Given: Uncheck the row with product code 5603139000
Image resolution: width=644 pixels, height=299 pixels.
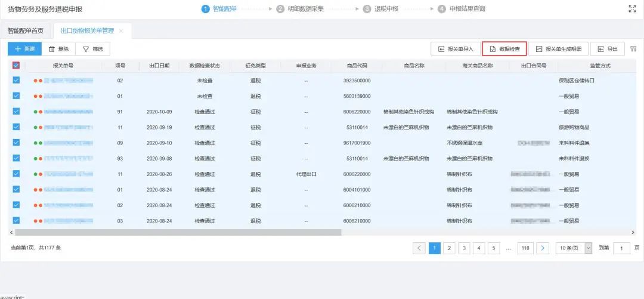Looking at the screenshot, I should 17,96.
